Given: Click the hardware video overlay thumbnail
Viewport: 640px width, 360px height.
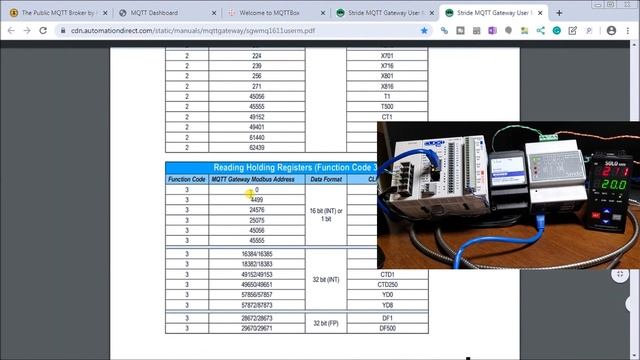Looking at the screenshot, I should pyautogui.click(x=508, y=195).
